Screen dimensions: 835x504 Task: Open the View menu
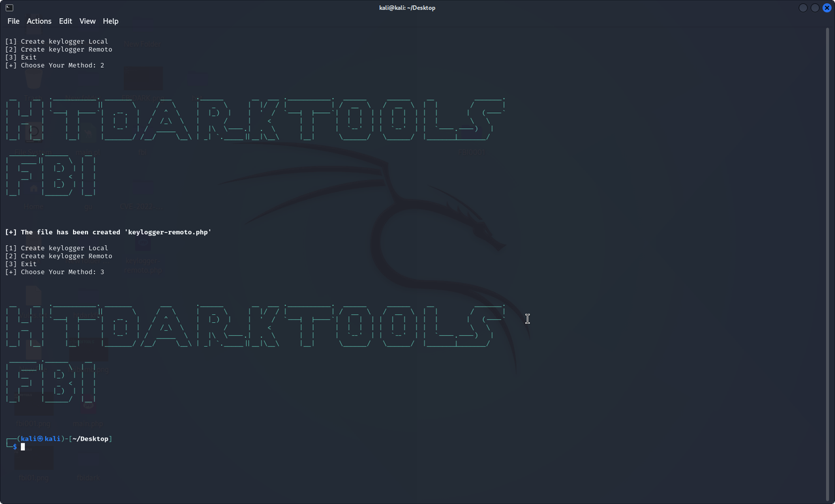click(87, 21)
